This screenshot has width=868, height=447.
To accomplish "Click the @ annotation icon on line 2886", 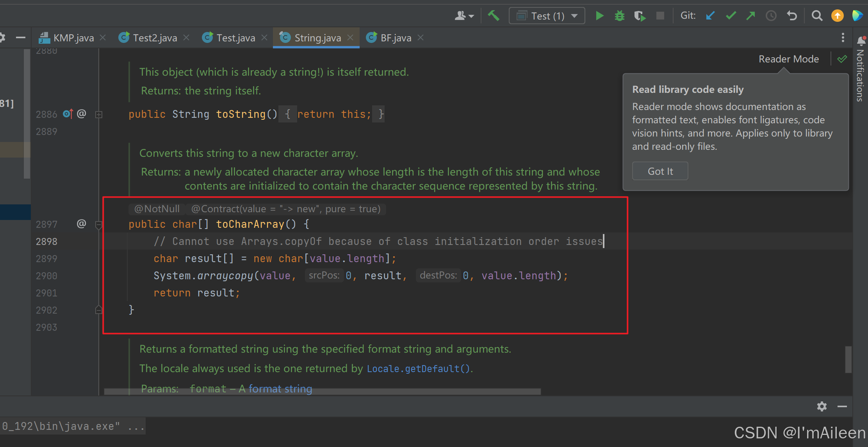I will 81,114.
